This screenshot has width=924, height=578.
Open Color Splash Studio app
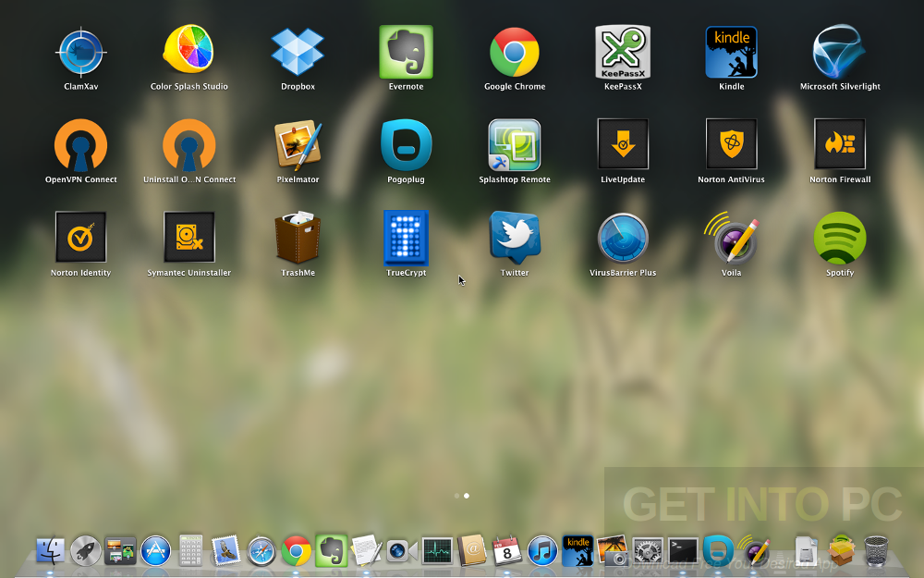tap(188, 50)
